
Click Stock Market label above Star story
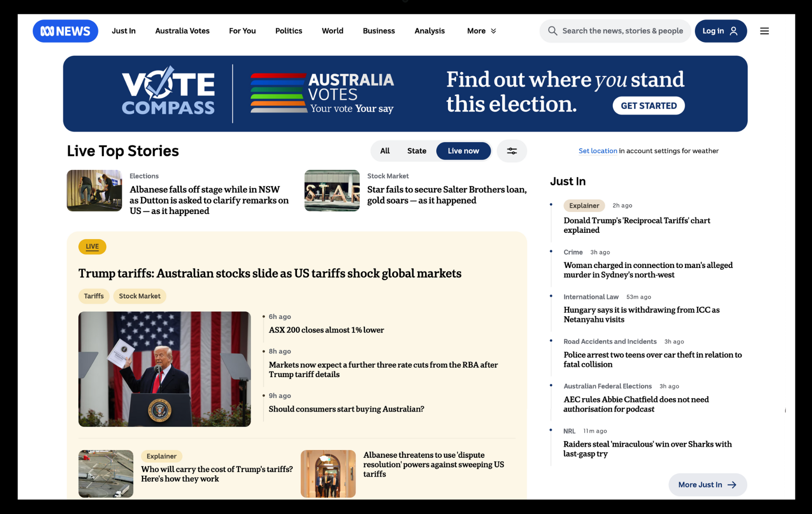click(388, 176)
